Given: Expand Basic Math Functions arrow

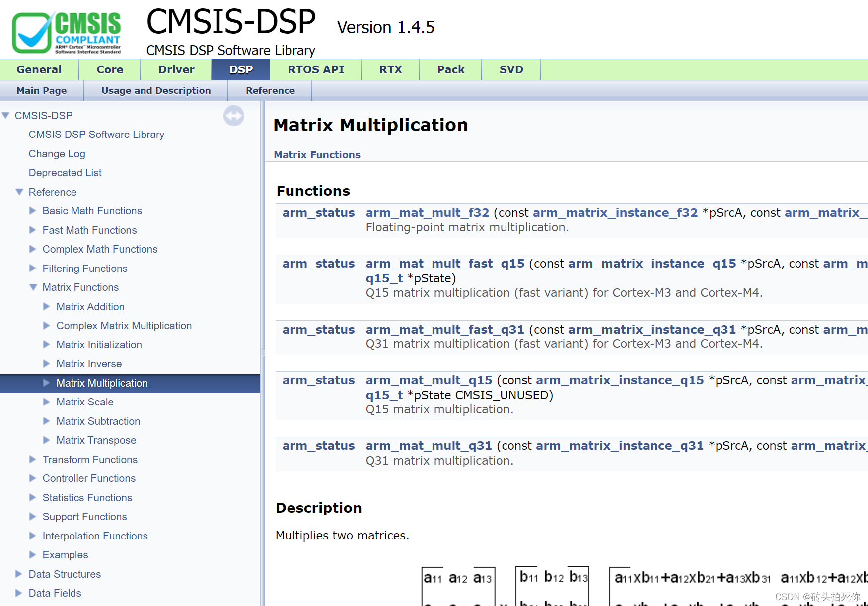Looking at the screenshot, I should 33,210.
